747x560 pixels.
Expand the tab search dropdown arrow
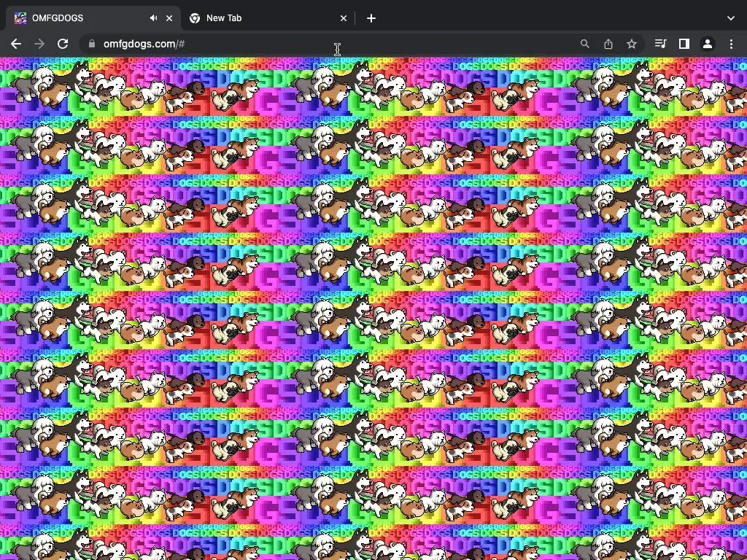point(731,18)
